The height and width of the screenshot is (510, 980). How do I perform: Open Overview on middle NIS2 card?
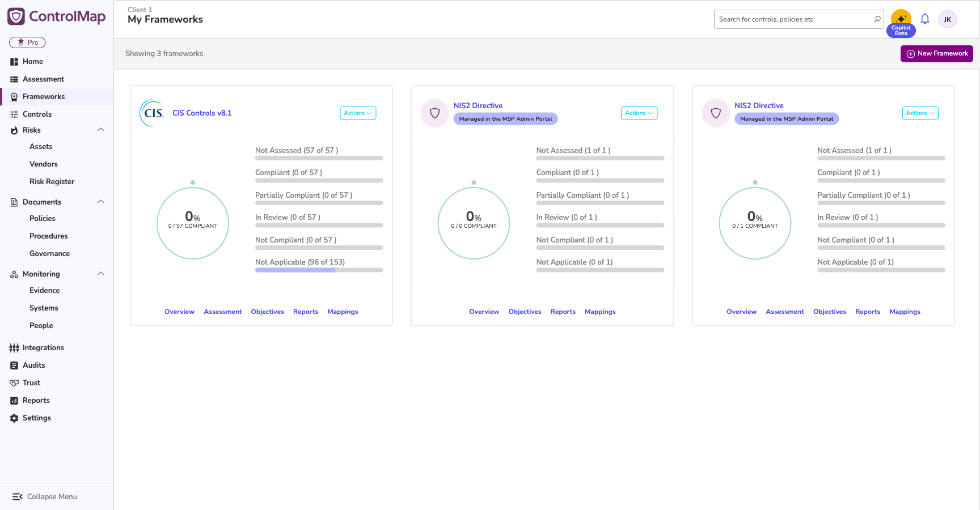click(484, 312)
